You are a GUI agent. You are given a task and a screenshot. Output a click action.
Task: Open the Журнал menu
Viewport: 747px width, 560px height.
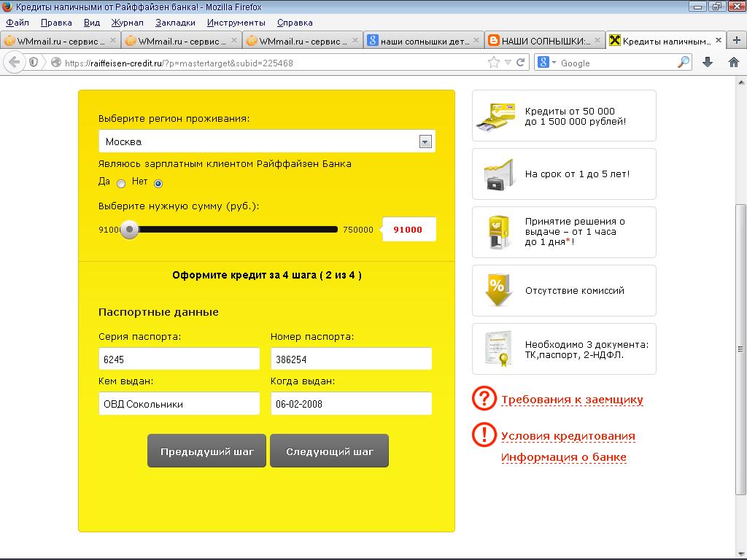127,23
